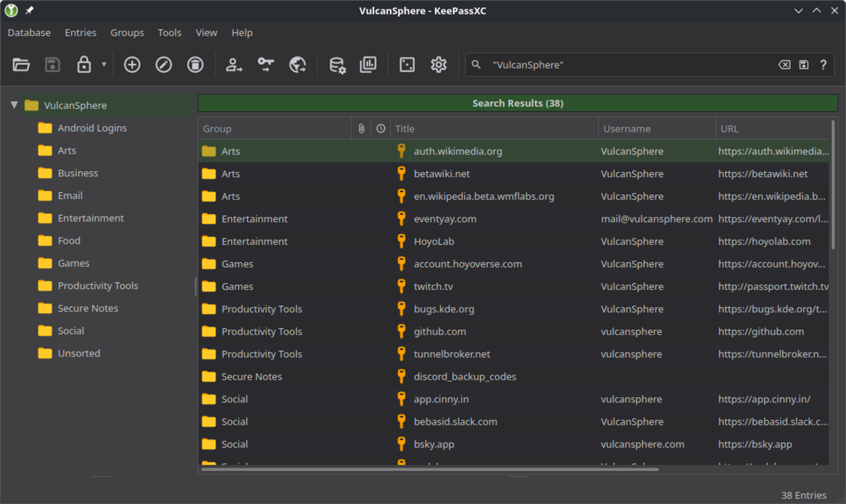Sort by the attachment paperclip column
The height and width of the screenshot is (504, 846).
[x=361, y=129]
